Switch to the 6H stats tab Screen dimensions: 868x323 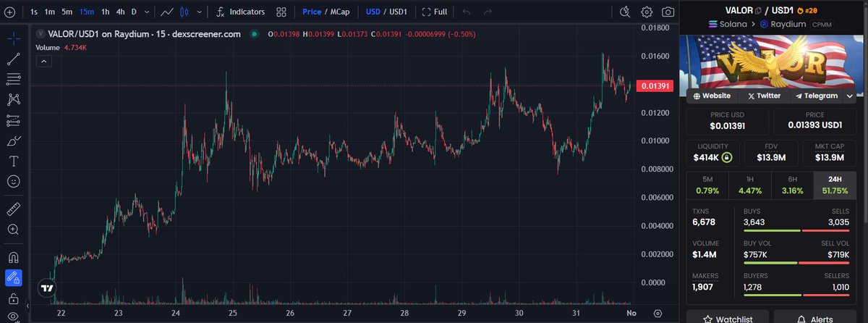click(x=793, y=179)
